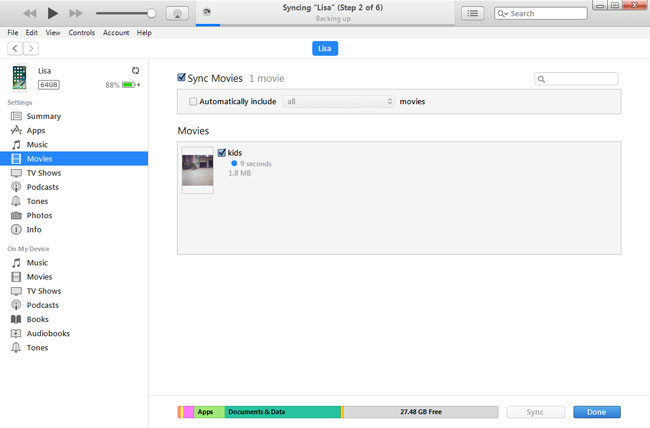Select Movies under Settings
Viewport: 650px width, 428px height.
tap(74, 159)
